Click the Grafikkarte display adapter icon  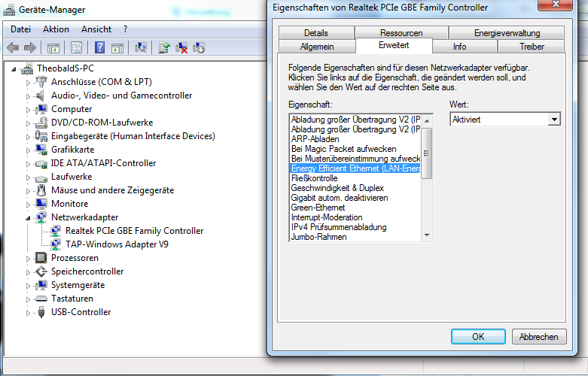[41, 150]
